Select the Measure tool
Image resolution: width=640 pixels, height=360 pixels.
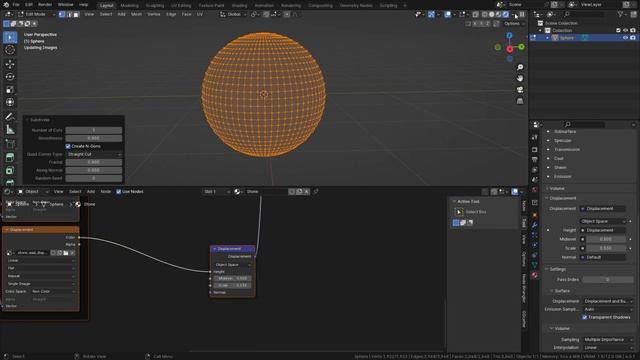point(10,130)
